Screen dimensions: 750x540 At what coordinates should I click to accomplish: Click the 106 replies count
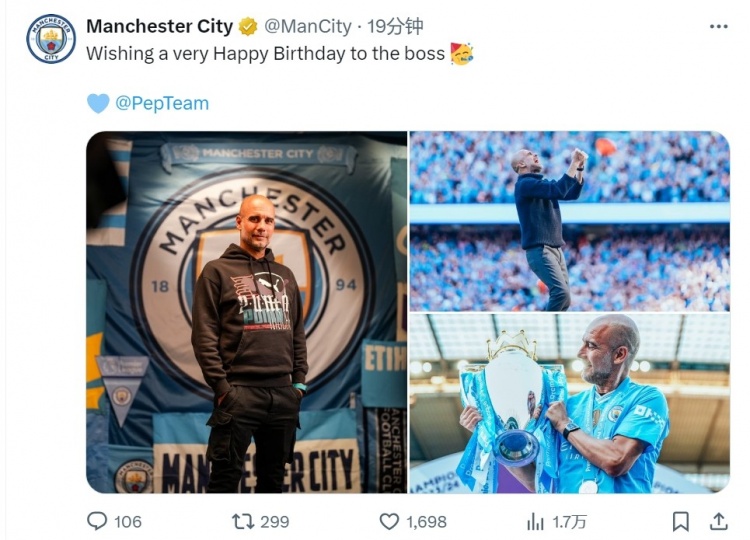(x=128, y=521)
